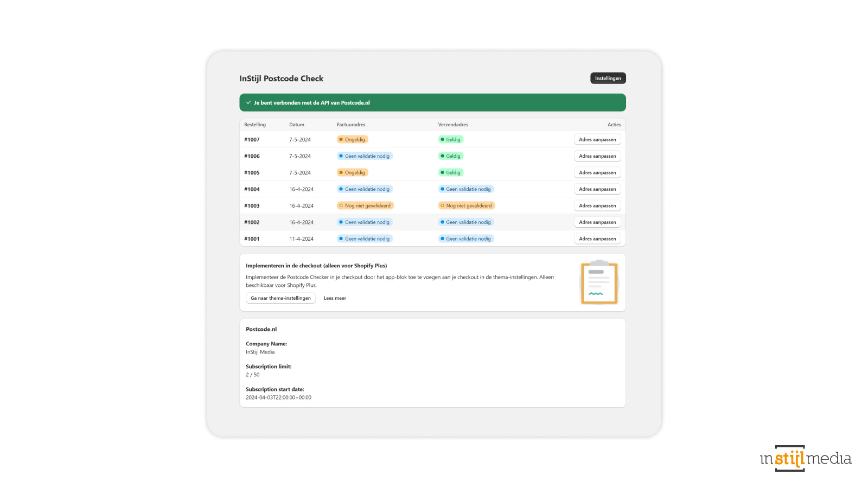Click the Ongeldig billing badge for #1007
868x488 pixels.
click(353, 139)
